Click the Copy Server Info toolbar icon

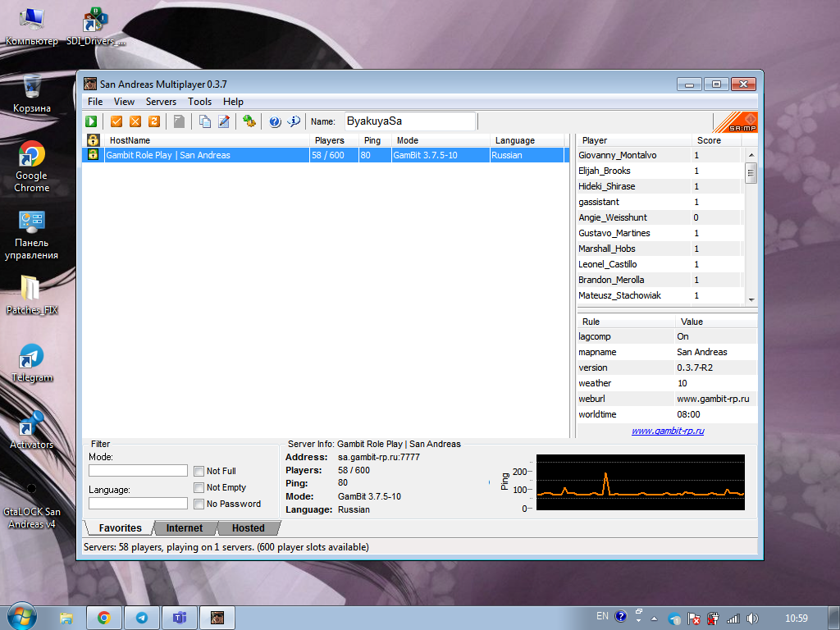[205, 121]
